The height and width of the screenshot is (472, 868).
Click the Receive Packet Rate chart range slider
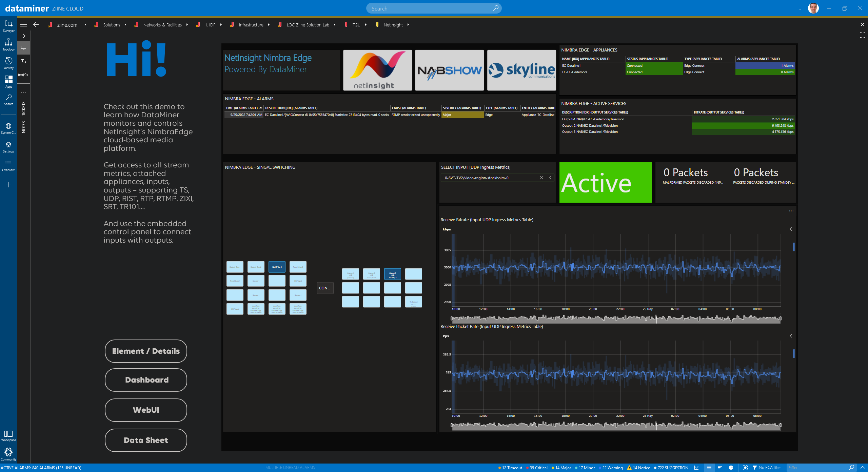[616, 425]
